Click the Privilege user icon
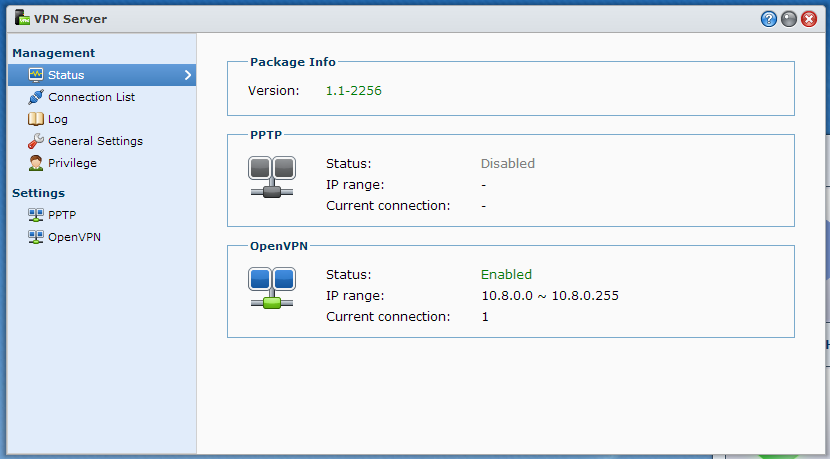Image resolution: width=830 pixels, height=459 pixels. tap(36, 163)
